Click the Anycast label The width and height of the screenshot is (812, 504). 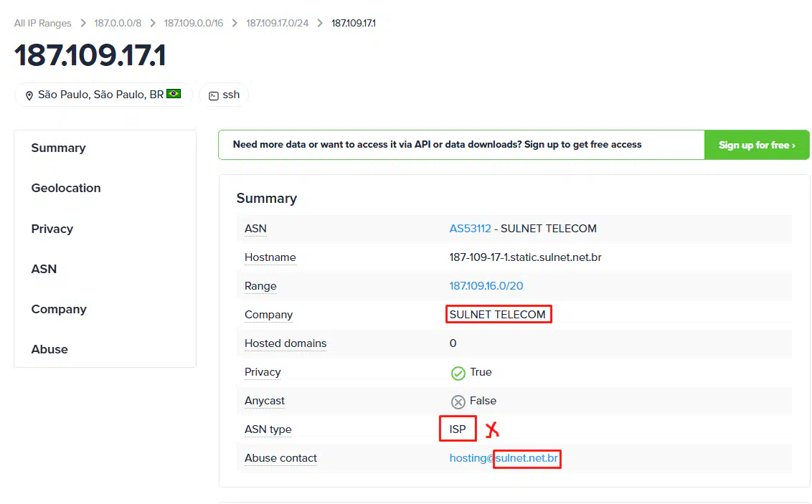coord(265,401)
